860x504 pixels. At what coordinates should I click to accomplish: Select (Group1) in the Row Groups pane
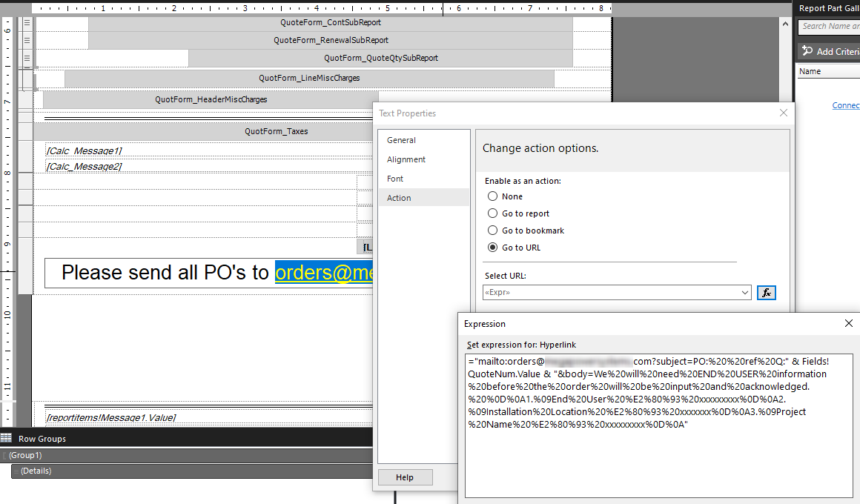(25, 455)
